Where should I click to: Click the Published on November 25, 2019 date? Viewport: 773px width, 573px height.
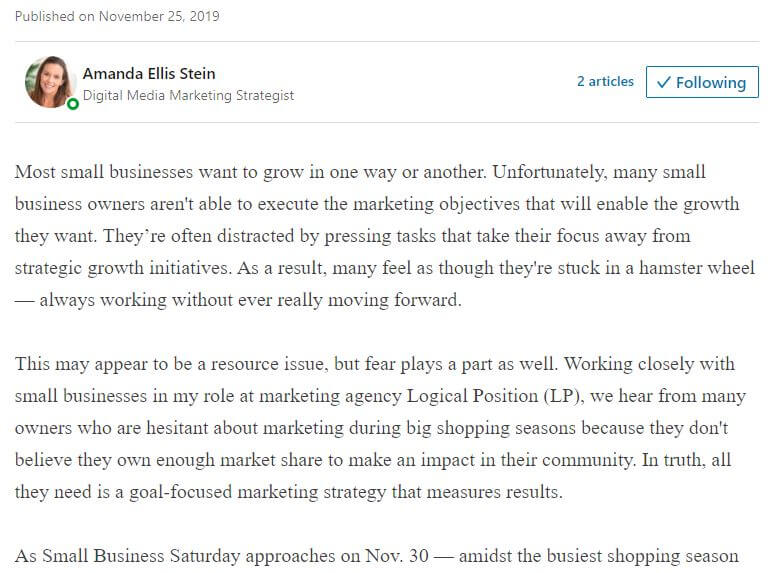click(117, 16)
